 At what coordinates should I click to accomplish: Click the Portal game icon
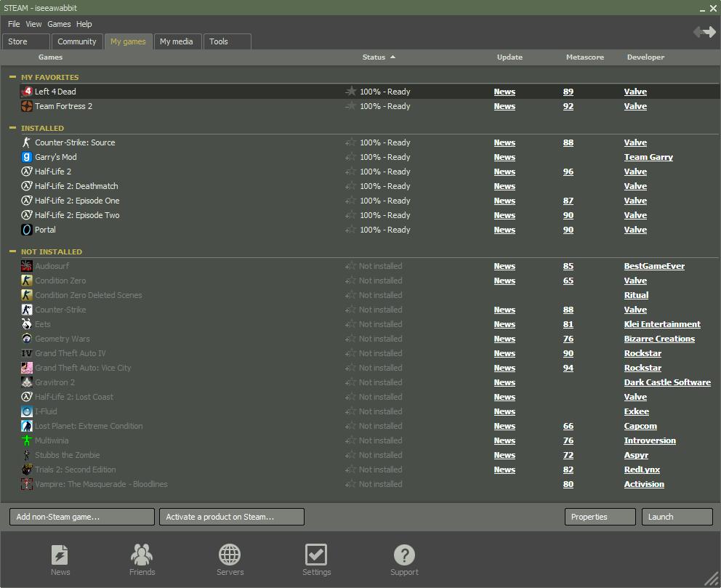(x=27, y=230)
